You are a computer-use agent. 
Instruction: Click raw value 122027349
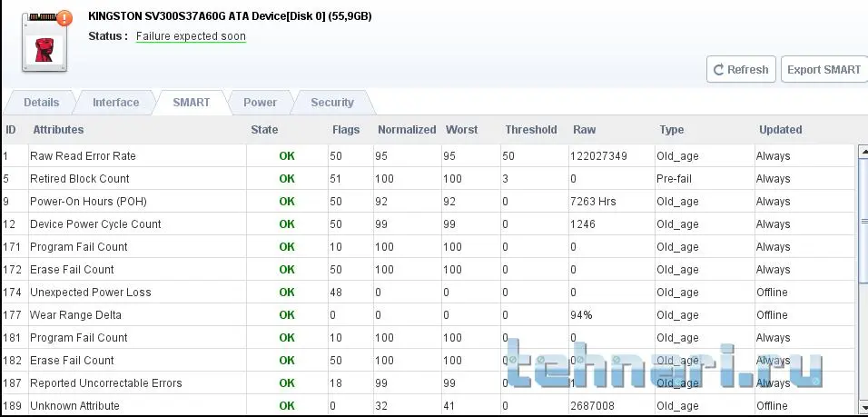pyautogui.click(x=598, y=156)
